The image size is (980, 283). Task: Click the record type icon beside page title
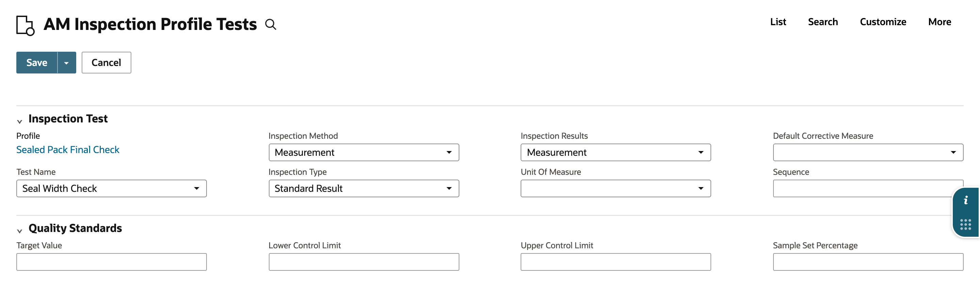[x=25, y=26]
